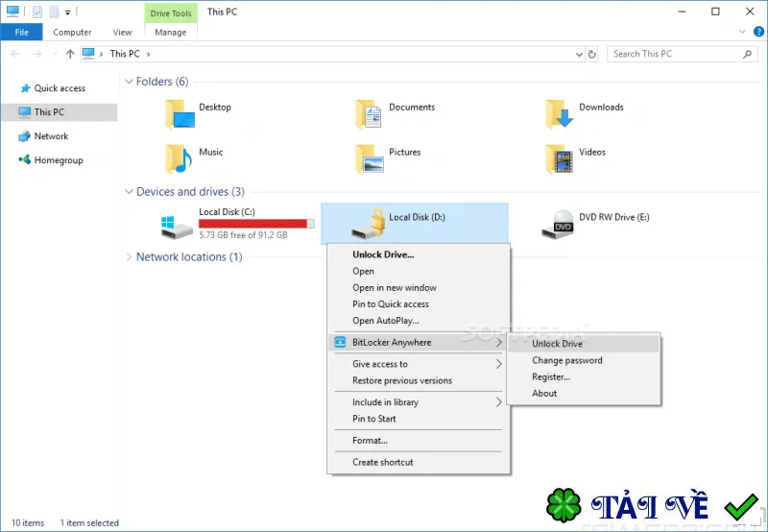This screenshot has width=768, height=532.
Task: Open the address bar history dropdown
Action: [x=580, y=55]
